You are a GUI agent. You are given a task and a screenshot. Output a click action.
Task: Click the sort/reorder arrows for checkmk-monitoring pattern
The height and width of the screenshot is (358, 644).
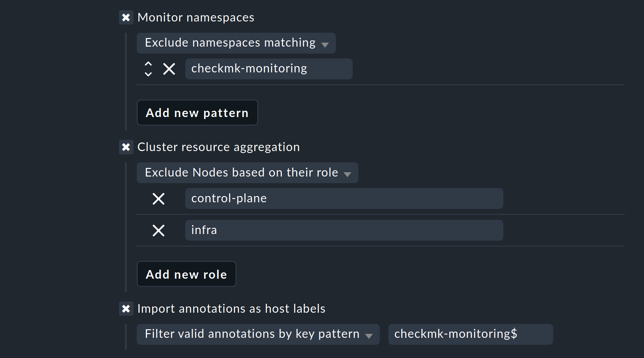pos(148,68)
